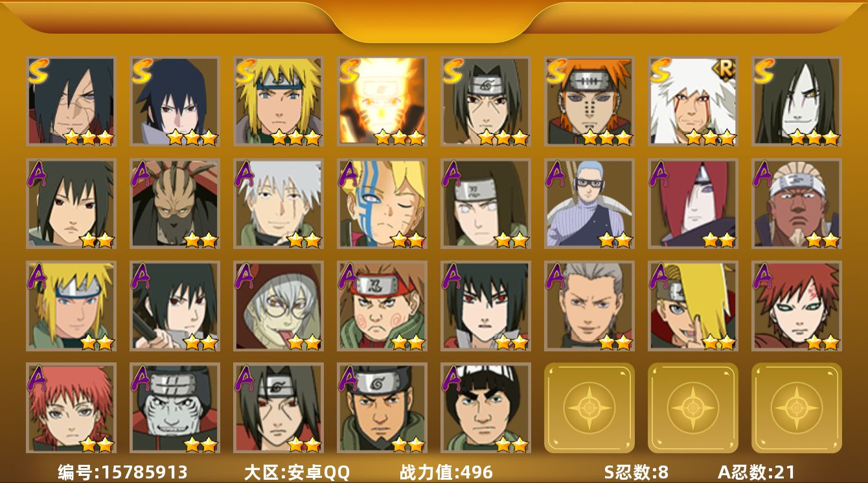Viewport: 868px width, 483px height.
Task: Select the gray-faced Kisame shark ninja card
Action: pyautogui.click(x=175, y=408)
